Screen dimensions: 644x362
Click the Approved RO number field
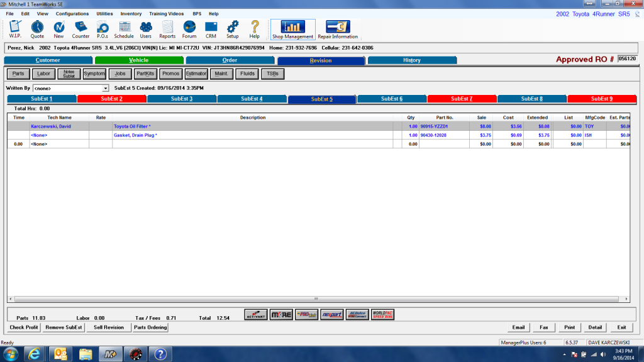(627, 59)
